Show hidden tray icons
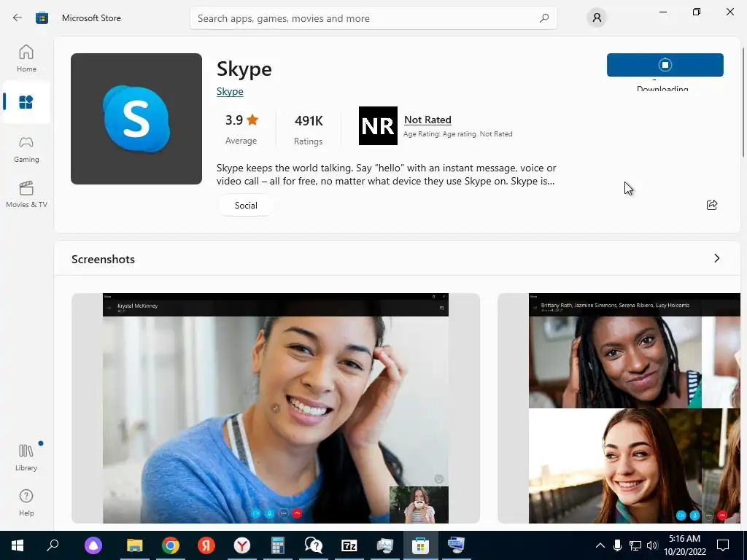747x560 pixels. coord(600,545)
